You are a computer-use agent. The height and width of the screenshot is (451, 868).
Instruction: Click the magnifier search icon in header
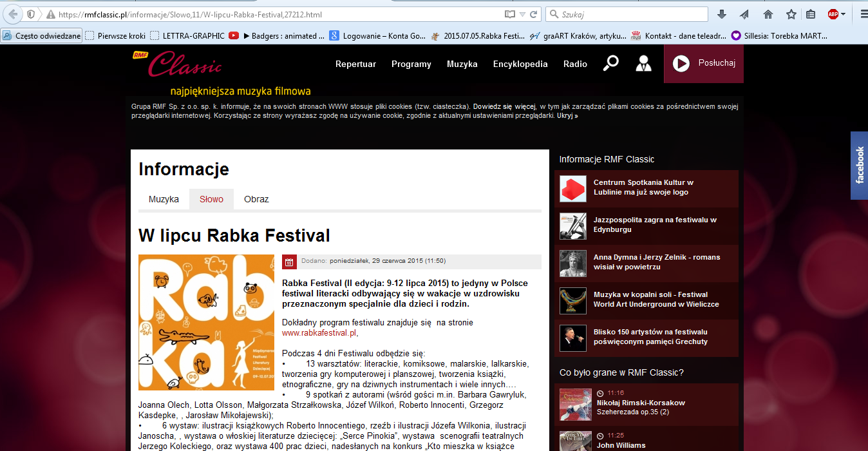[x=610, y=63]
